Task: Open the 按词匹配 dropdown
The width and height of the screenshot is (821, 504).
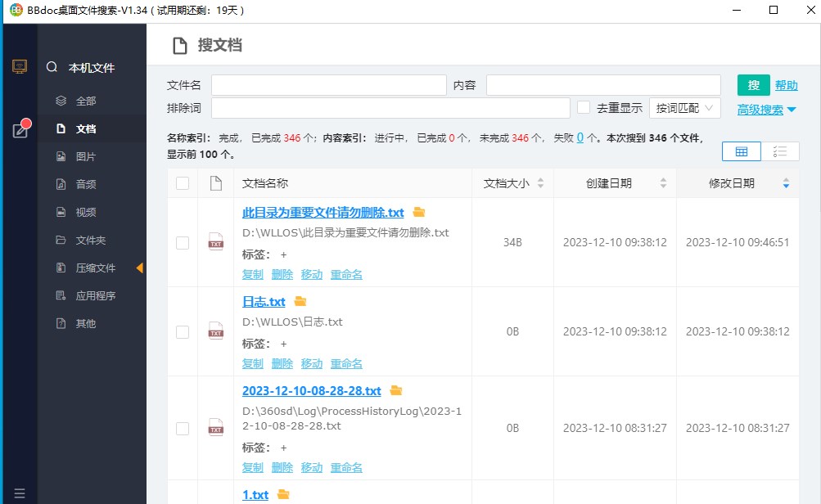Action: pos(684,108)
